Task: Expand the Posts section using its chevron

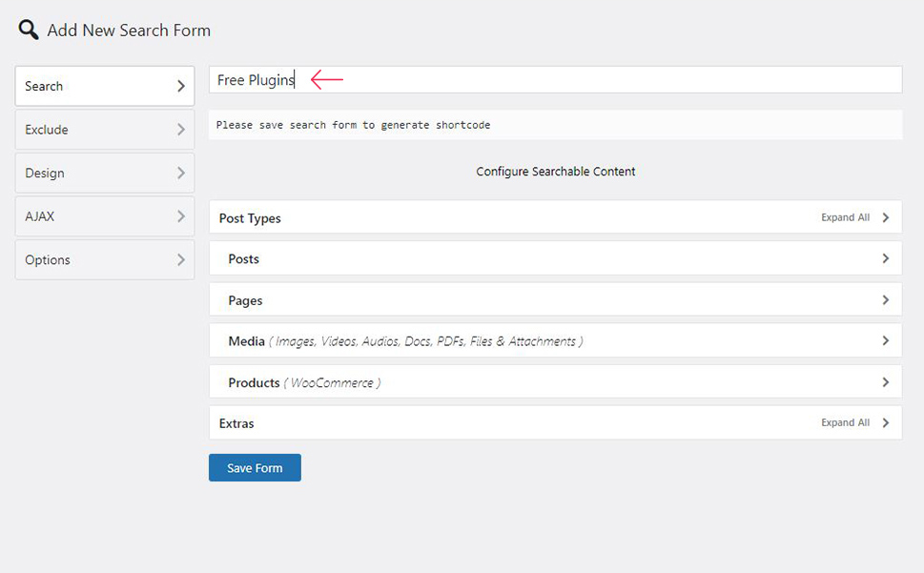Action: coord(885,258)
